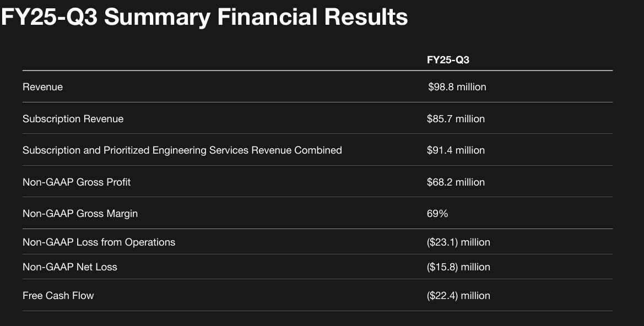
Task: Select the Non-GAAP Net Loss label
Action: 70,267
